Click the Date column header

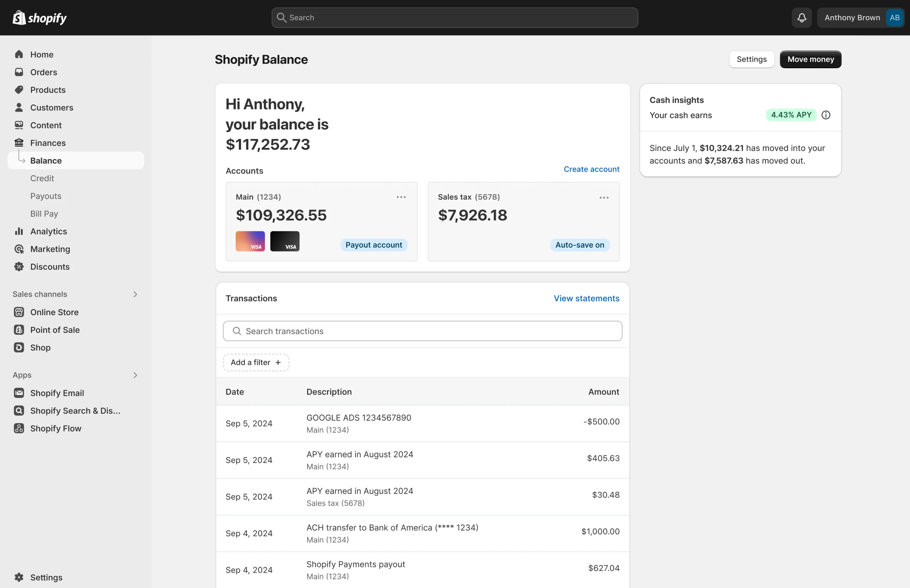tap(235, 392)
